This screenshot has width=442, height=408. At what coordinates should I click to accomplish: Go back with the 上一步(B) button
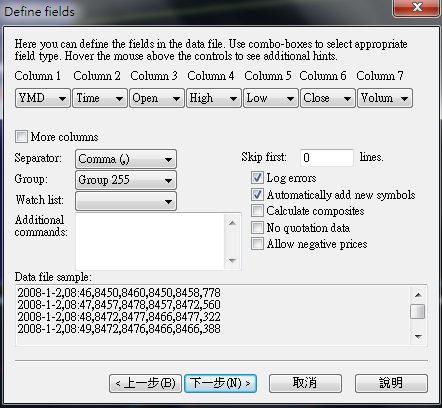(145, 383)
